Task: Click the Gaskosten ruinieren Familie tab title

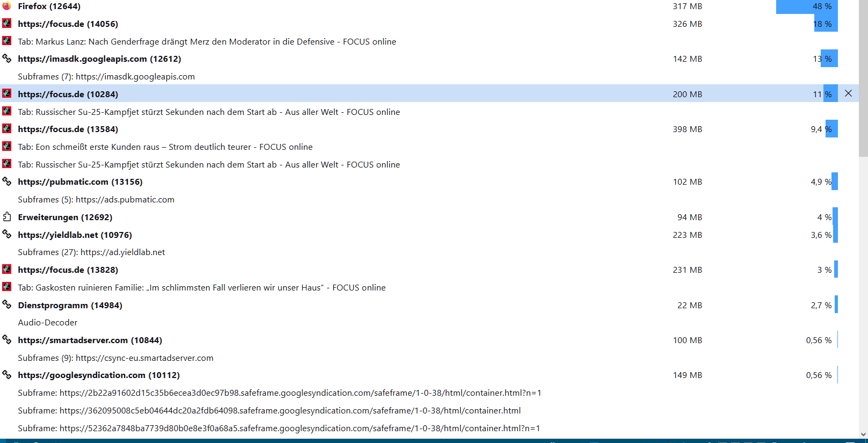Action: click(x=202, y=288)
